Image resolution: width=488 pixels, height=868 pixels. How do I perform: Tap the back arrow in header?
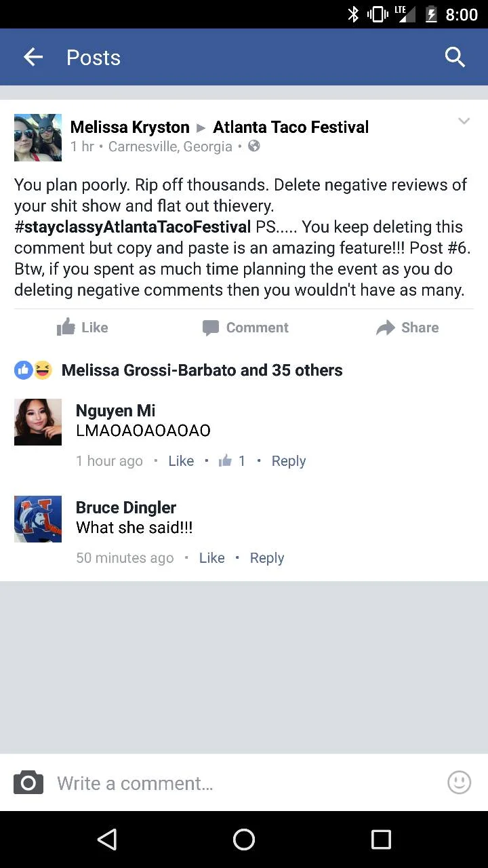pos(33,58)
